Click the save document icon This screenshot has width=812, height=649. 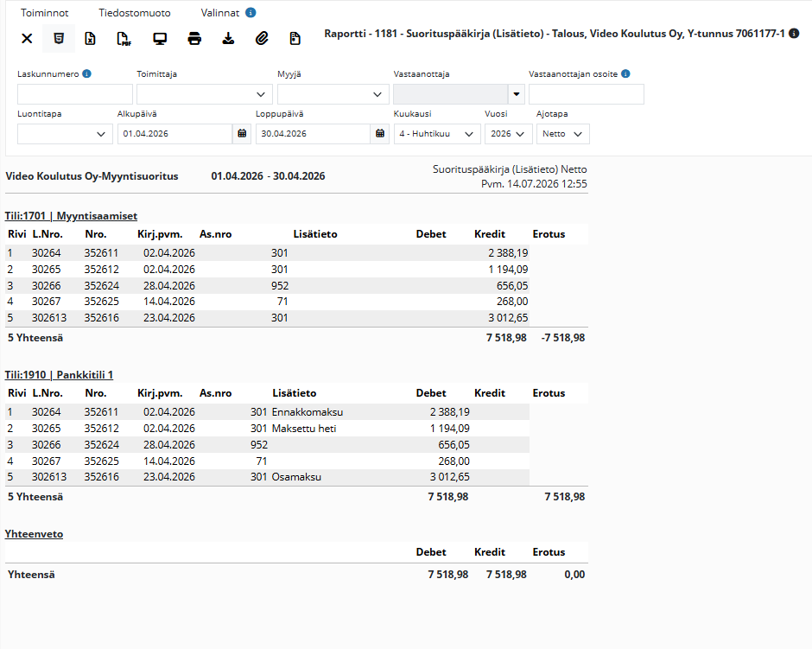click(x=295, y=38)
